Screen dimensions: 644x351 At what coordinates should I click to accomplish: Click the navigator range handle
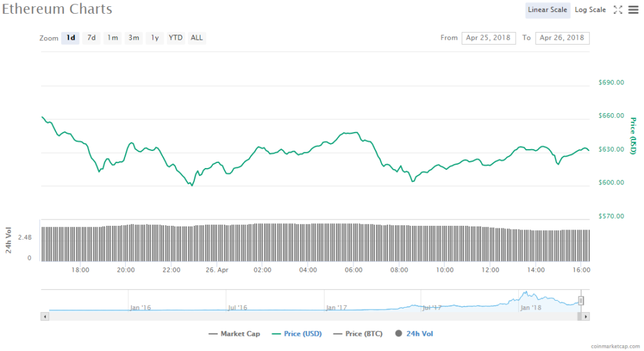coord(581,301)
